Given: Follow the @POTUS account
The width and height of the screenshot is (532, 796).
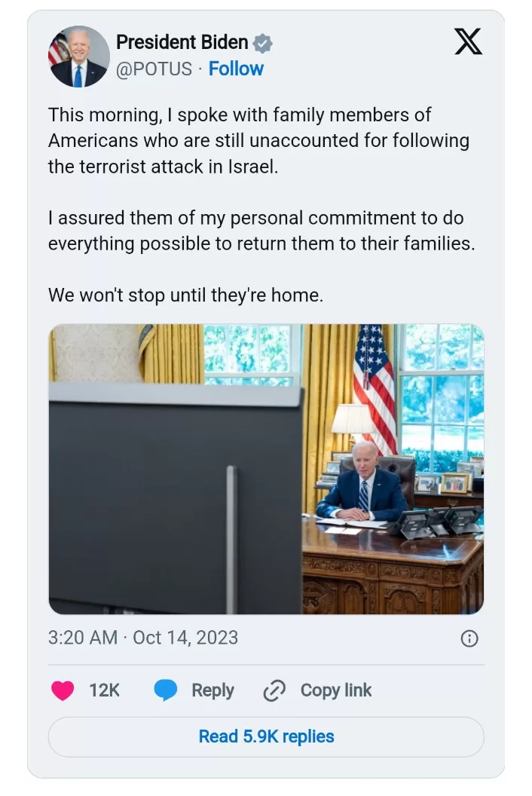Looking at the screenshot, I should pyautogui.click(x=236, y=69).
